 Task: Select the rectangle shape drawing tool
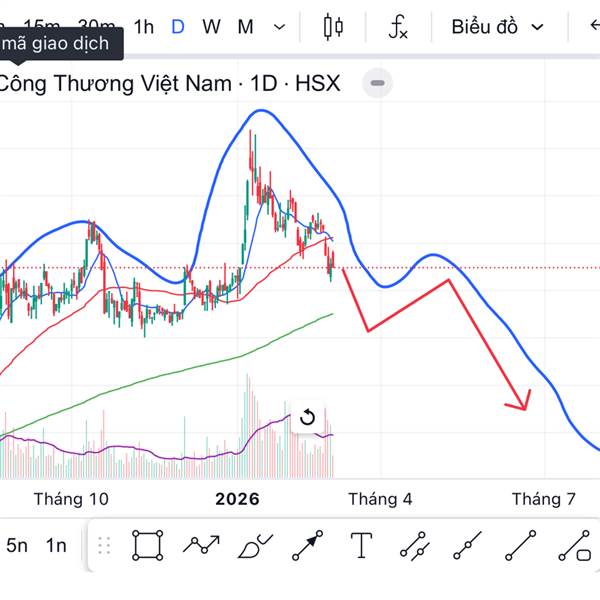coord(148,545)
